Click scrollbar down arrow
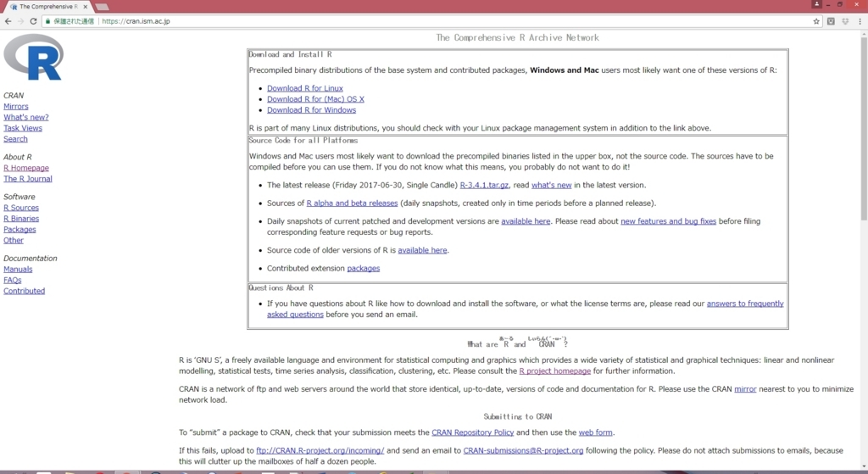Screen dimensions: 868x474 click(864, 466)
